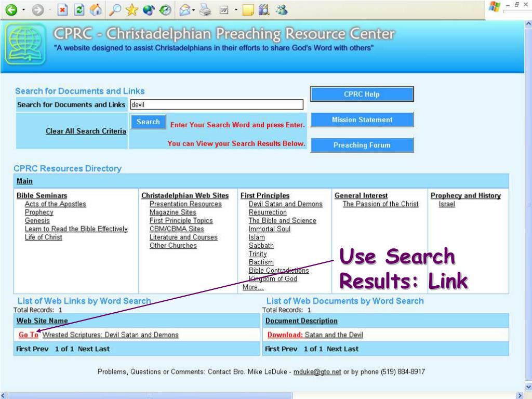Open Prophecy and History heading link
The image size is (532, 399).
point(466,196)
